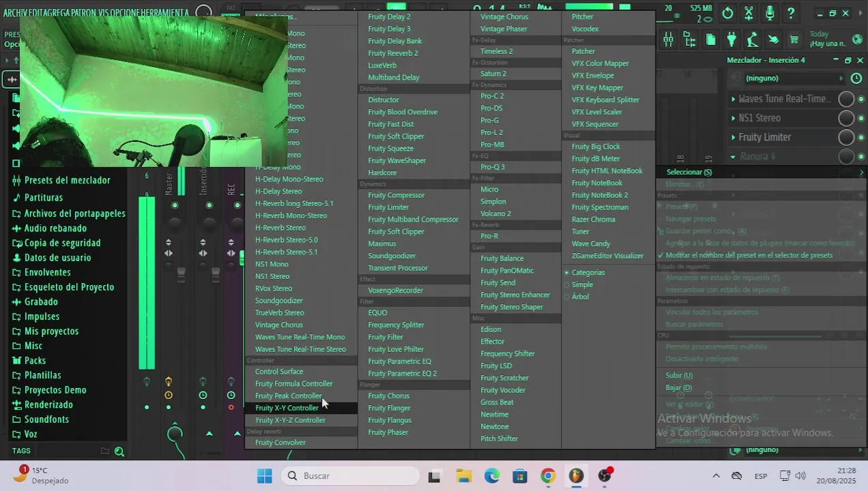This screenshot has width=868, height=491.
Task: Choose Fruity Parametric EQ 2 plugin
Action: (402, 374)
